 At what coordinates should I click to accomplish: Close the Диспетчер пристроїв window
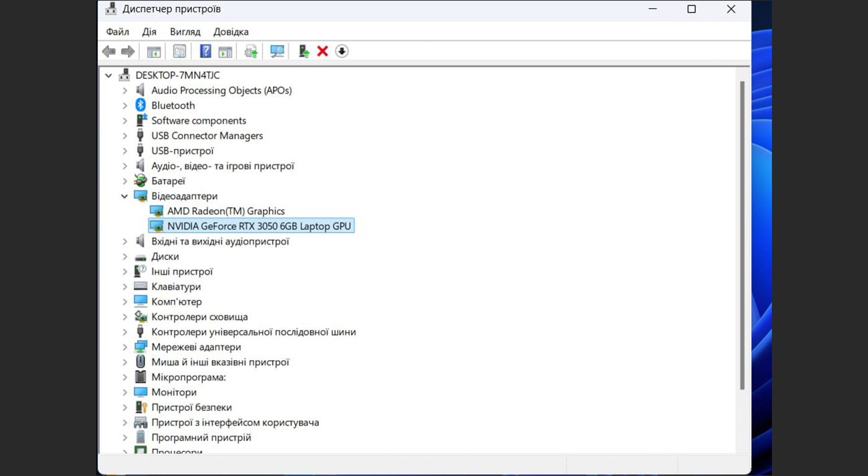pos(731,9)
